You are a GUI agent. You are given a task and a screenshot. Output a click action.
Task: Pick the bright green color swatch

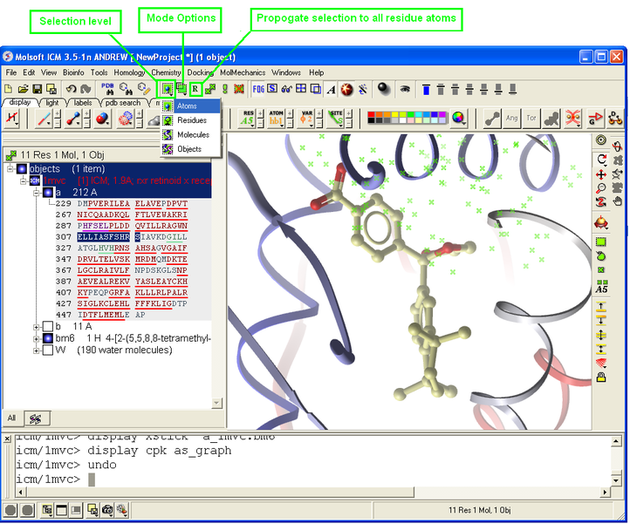[x=411, y=115]
